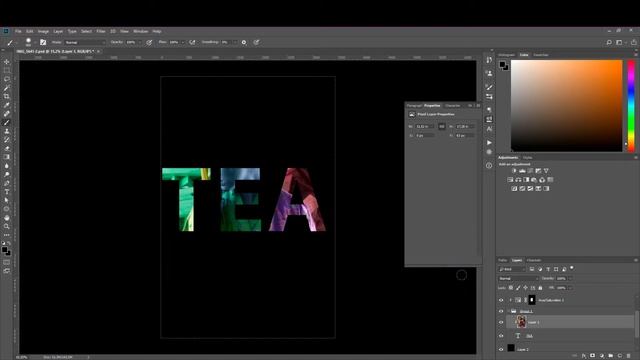Open the brush Mode dropdown in options bar
Viewport: 640px width, 360px height.
click(x=85, y=42)
